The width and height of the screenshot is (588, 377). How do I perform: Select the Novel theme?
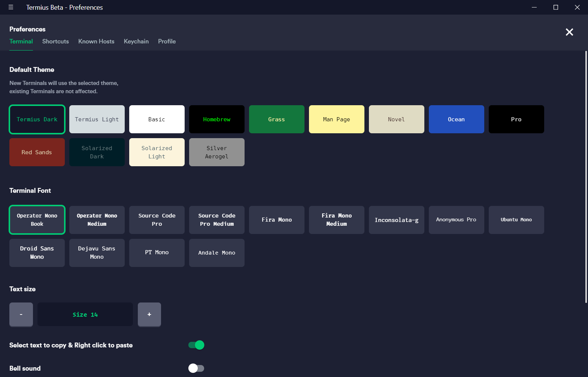[x=397, y=119]
